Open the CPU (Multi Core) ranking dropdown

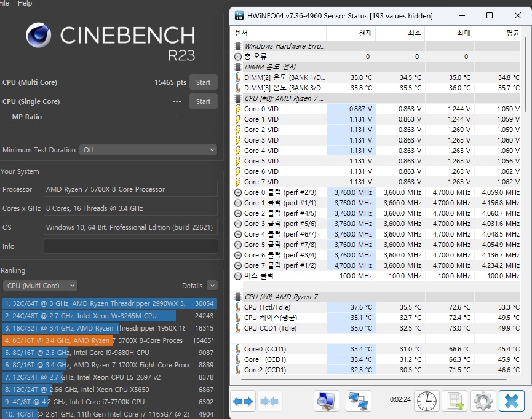[40, 286]
